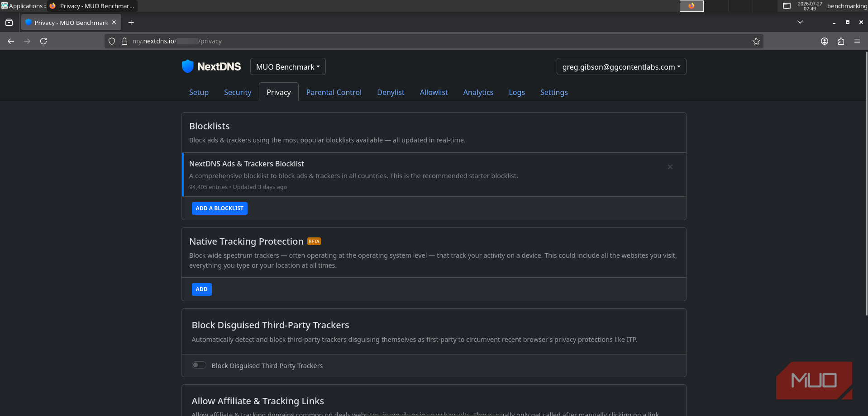The image size is (868, 416).
Task: Open Firefox hamburger application menu
Action: (857, 41)
